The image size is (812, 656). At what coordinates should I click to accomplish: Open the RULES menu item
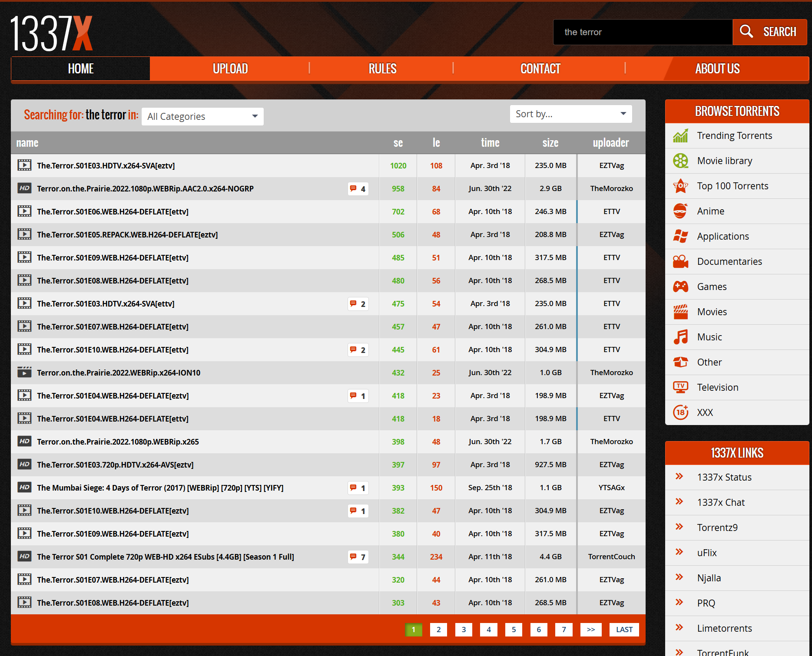click(x=382, y=69)
